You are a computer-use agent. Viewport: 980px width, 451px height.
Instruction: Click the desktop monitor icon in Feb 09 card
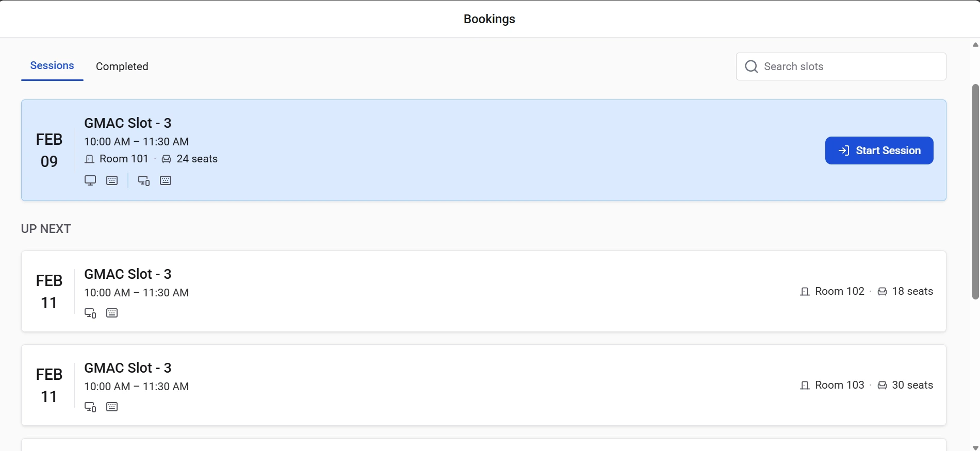tap(90, 180)
